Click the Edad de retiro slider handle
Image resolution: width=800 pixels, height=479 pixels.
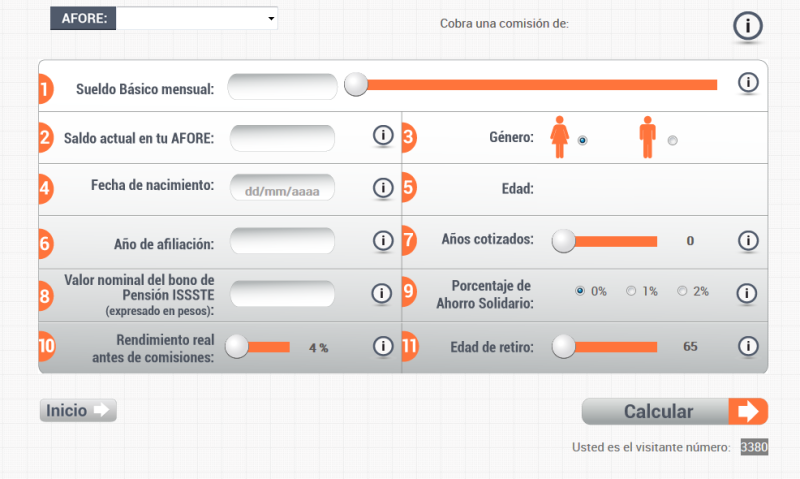pyautogui.click(x=564, y=346)
